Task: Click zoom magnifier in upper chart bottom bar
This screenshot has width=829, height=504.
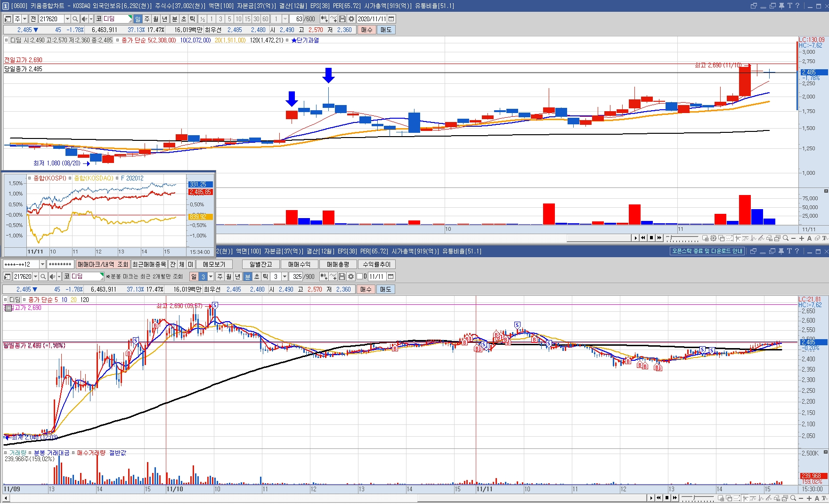Action: [x=786, y=238]
